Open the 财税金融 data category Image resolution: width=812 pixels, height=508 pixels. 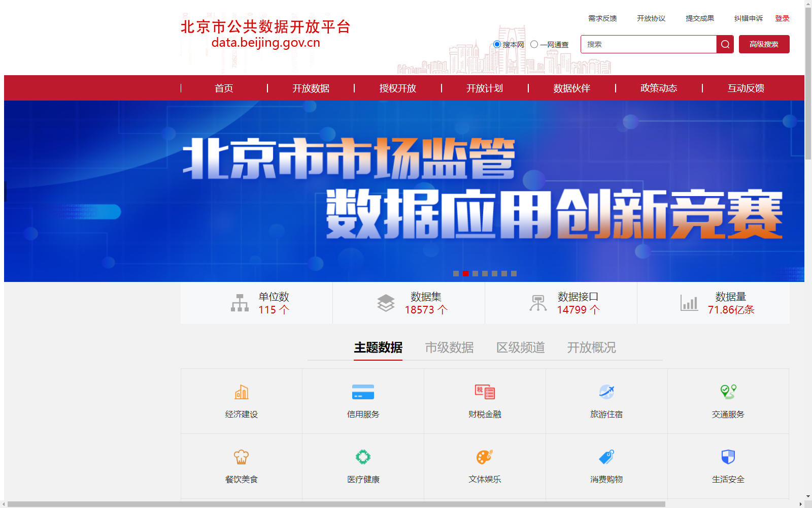(x=485, y=392)
